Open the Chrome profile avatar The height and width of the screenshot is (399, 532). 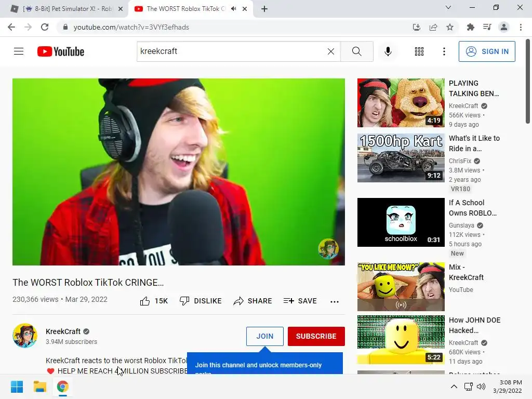tap(504, 27)
